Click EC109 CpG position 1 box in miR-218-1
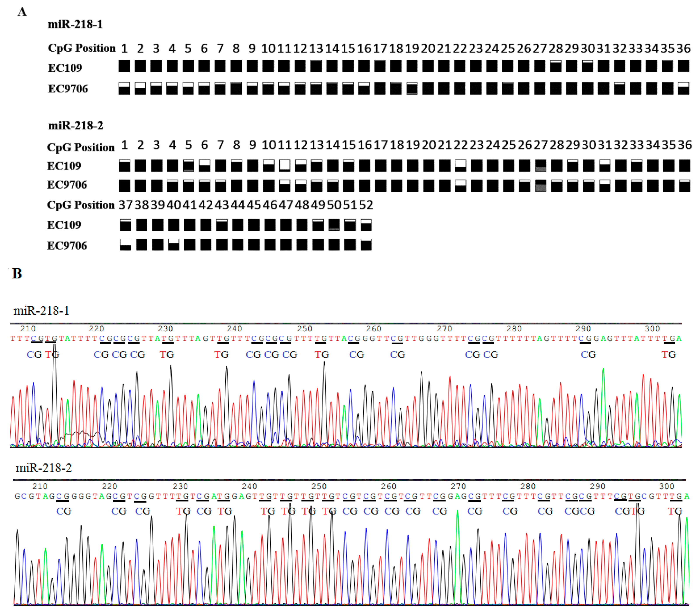Viewport: 700px width, 614px height. tap(124, 66)
